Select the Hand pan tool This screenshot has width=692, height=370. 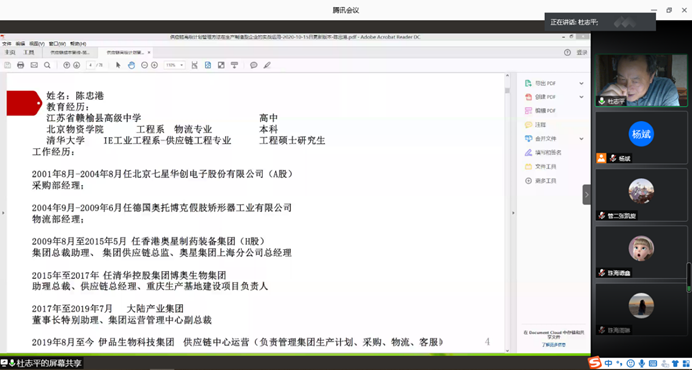pyautogui.click(x=132, y=65)
